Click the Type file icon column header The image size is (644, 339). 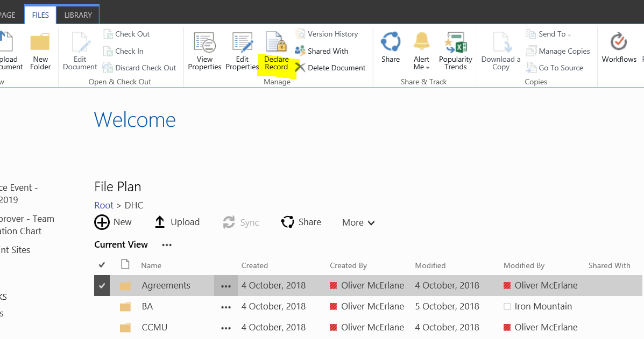(x=125, y=264)
